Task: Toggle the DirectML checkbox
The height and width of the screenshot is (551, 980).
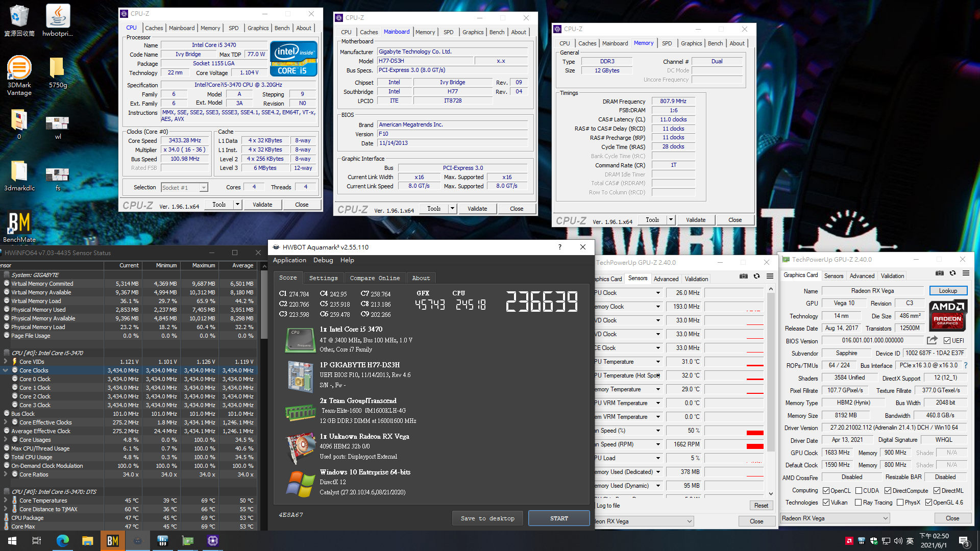Action: (x=937, y=490)
